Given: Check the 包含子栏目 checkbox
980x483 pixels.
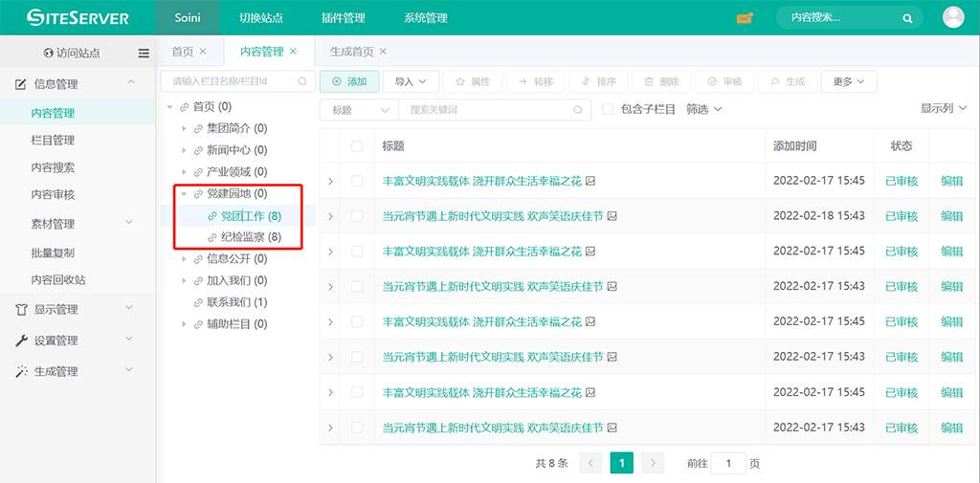Looking at the screenshot, I should coord(608,110).
